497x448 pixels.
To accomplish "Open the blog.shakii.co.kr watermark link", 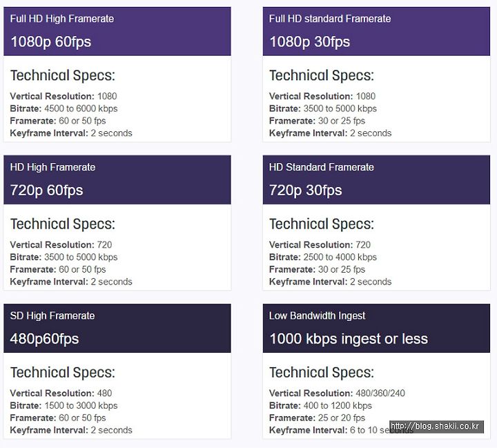I will tap(436, 427).
